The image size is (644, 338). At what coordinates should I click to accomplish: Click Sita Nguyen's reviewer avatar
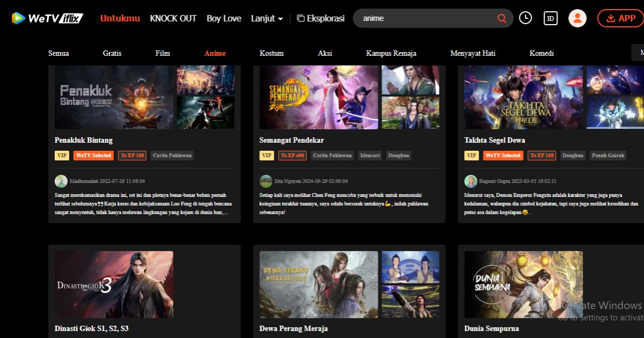tap(266, 181)
